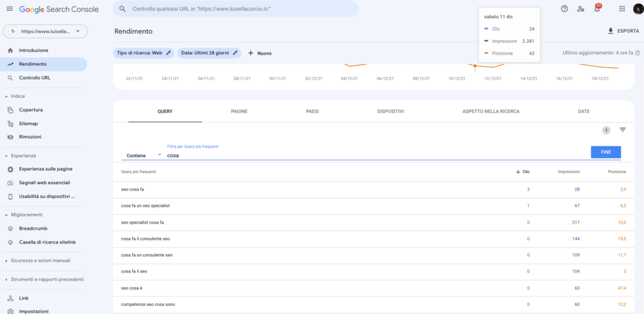The image size is (644, 314).
Task: Click the Esperienza sulle pagine icon
Action: (10, 169)
